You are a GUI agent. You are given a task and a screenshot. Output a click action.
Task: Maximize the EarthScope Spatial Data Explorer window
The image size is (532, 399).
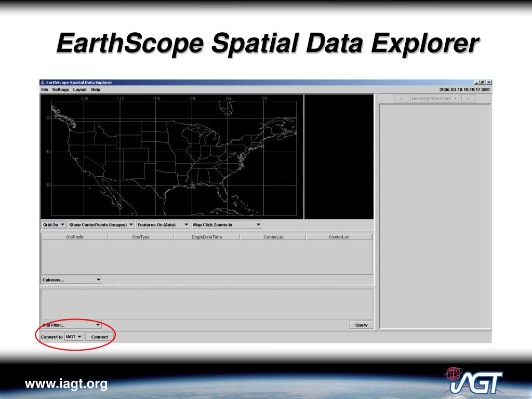(482, 83)
